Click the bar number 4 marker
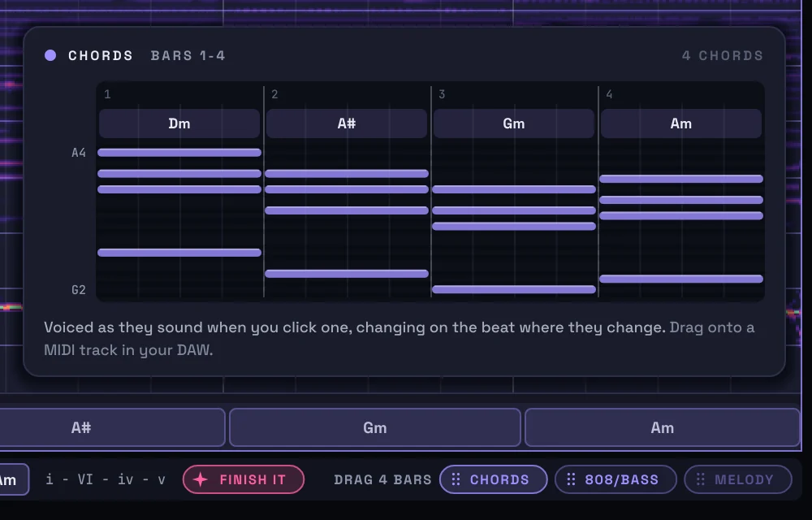812x520 pixels. (609, 94)
